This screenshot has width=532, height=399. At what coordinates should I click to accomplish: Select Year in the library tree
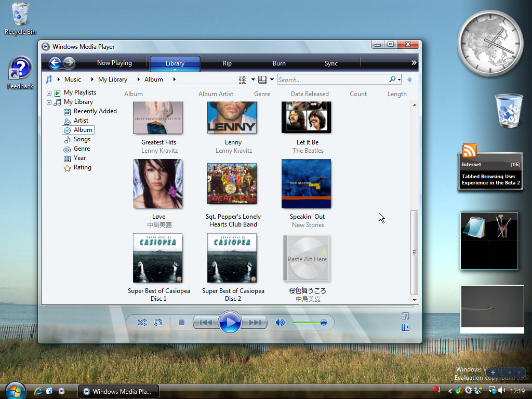(x=79, y=158)
